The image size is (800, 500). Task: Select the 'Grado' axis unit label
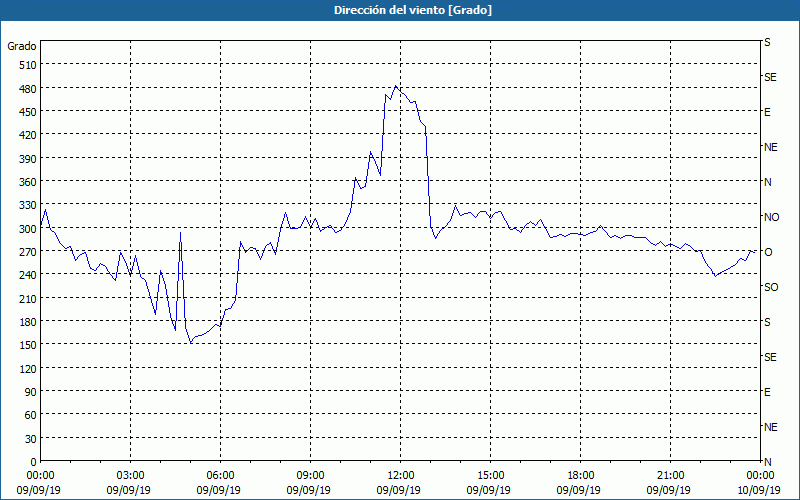(x=22, y=46)
